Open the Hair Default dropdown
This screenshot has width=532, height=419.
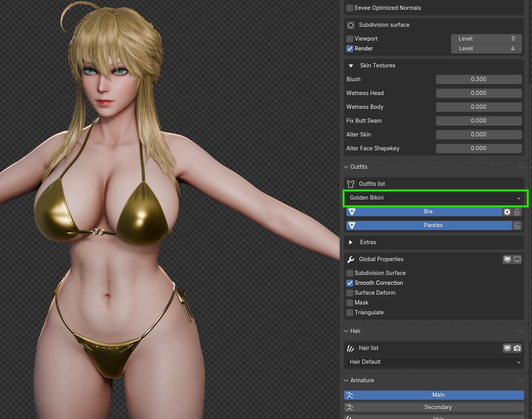pos(435,362)
